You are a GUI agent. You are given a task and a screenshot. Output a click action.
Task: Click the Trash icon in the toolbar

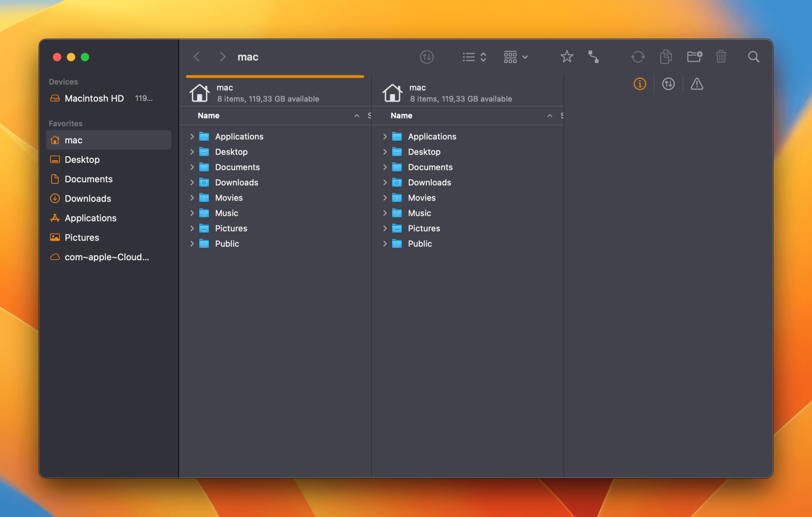[x=721, y=57]
